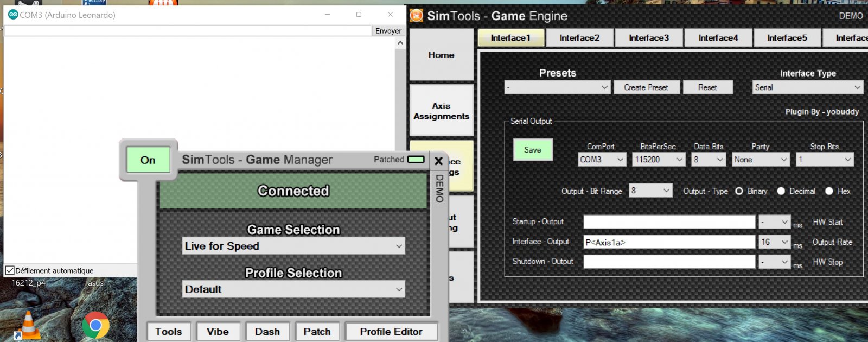The width and height of the screenshot is (868, 342).
Task: Open the HW Start ms dropdown
Action: tap(774, 222)
